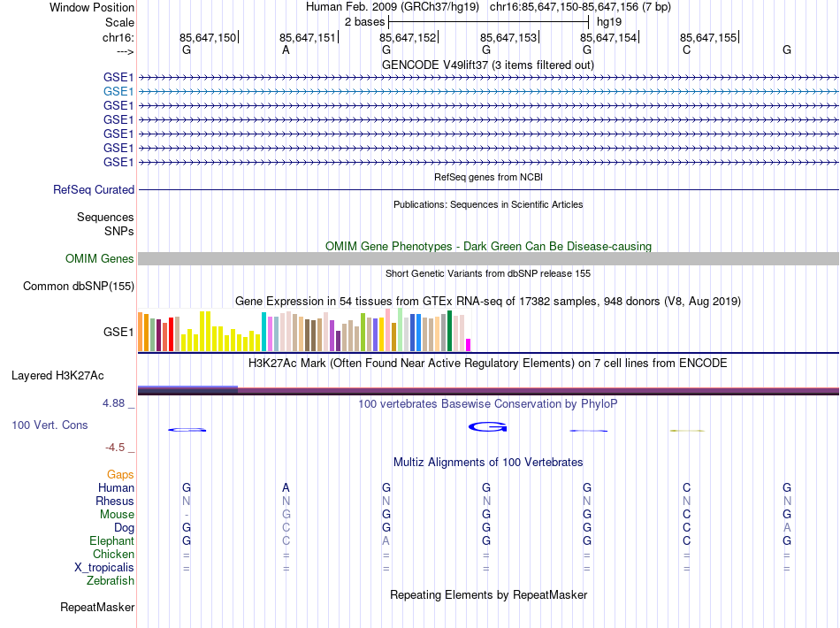Open the RepeatMasker track label
Image resolution: width=840 pixels, height=628 pixels.
(x=97, y=607)
